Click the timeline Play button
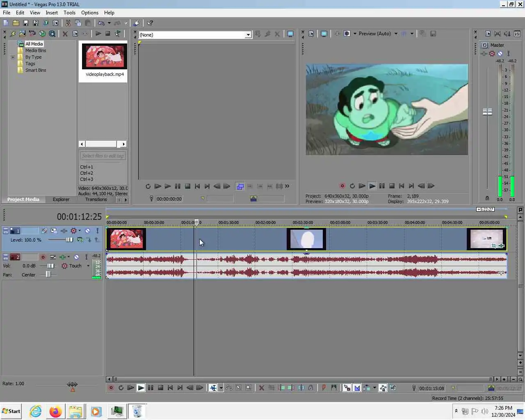The image size is (525, 420). [141, 388]
